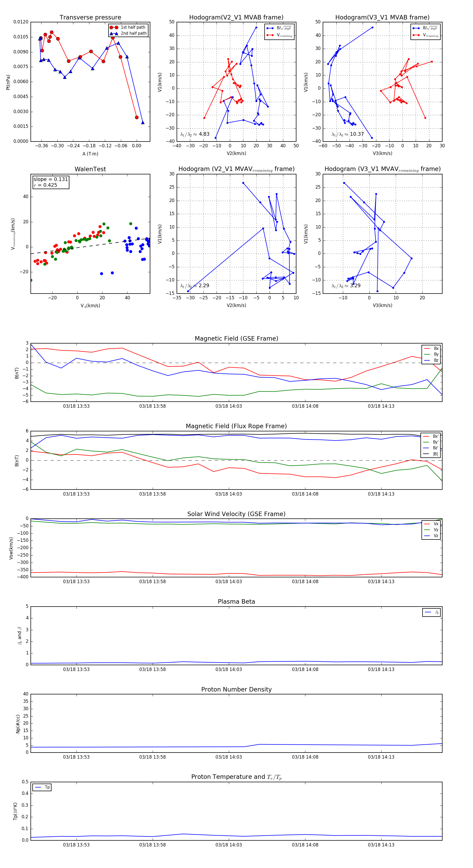Click '03/18 13:53' tick under GSE magnetic field panel
Viewport: 473px width, 868px height.
tap(76, 406)
